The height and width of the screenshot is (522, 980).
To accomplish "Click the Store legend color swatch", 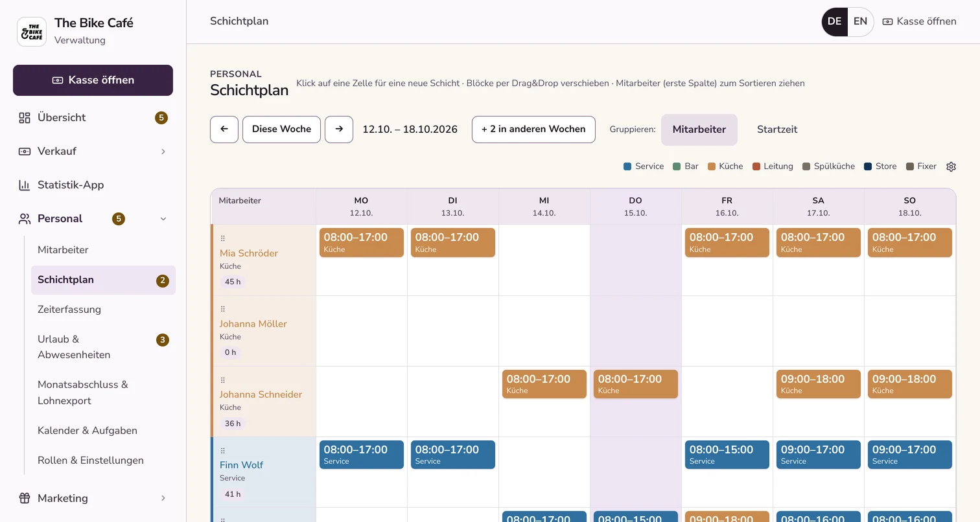I will pyautogui.click(x=868, y=166).
